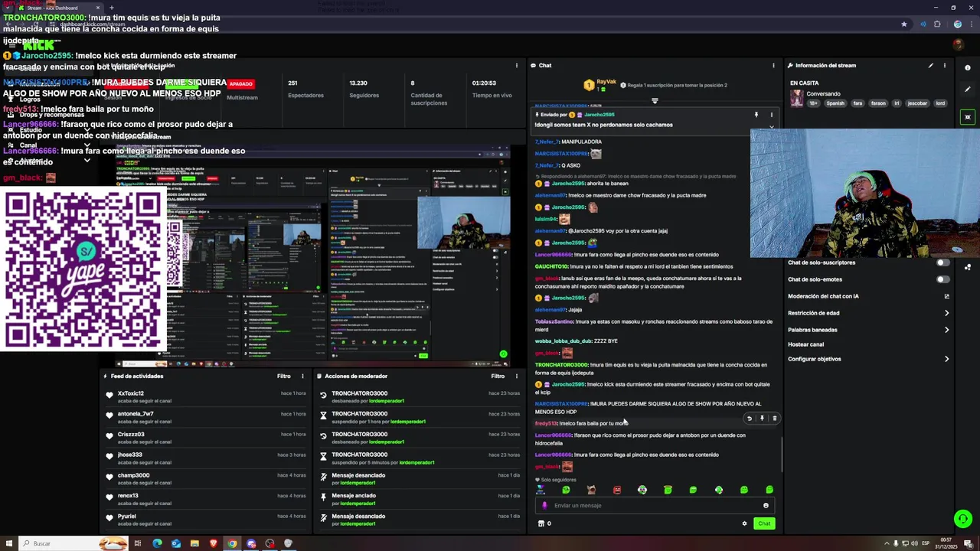Click antonela_7w7 in the activity feed
Viewport: 980px width, 551px height.
tap(136, 414)
